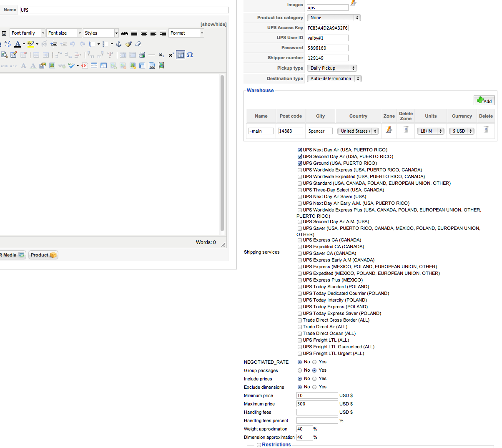Open warehouse Units LB/IN dropdown
Viewport: 502px width, 448px height.
coord(431,131)
